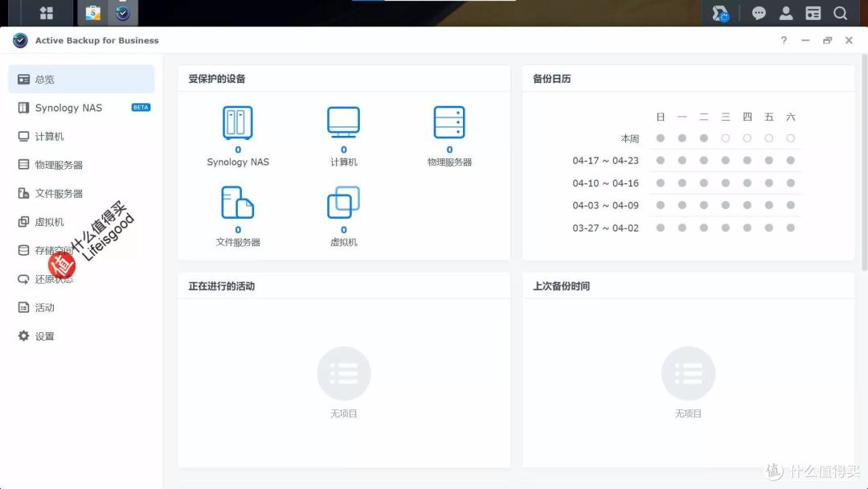The image size is (868, 489).
Task: Open 计算机 section in sidebar
Action: coord(81,136)
